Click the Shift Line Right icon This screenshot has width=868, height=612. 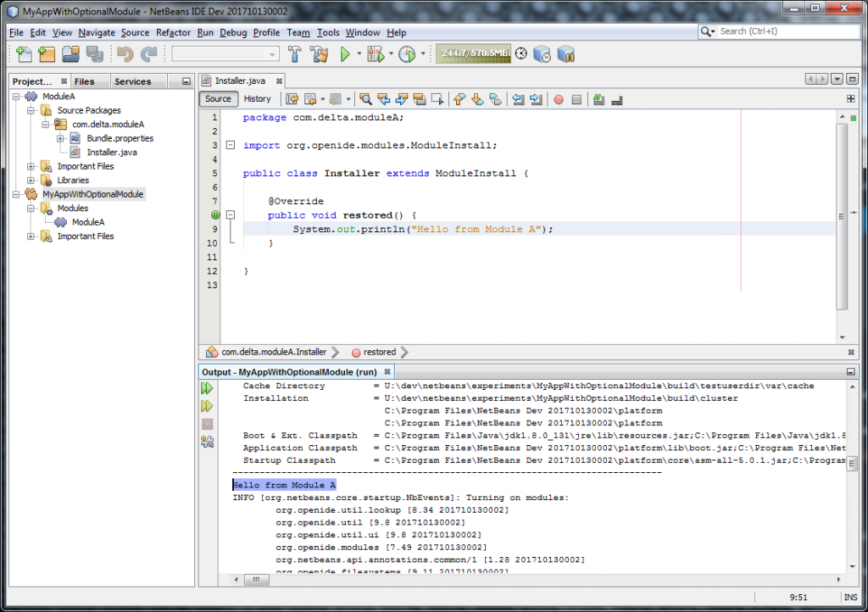(x=536, y=100)
